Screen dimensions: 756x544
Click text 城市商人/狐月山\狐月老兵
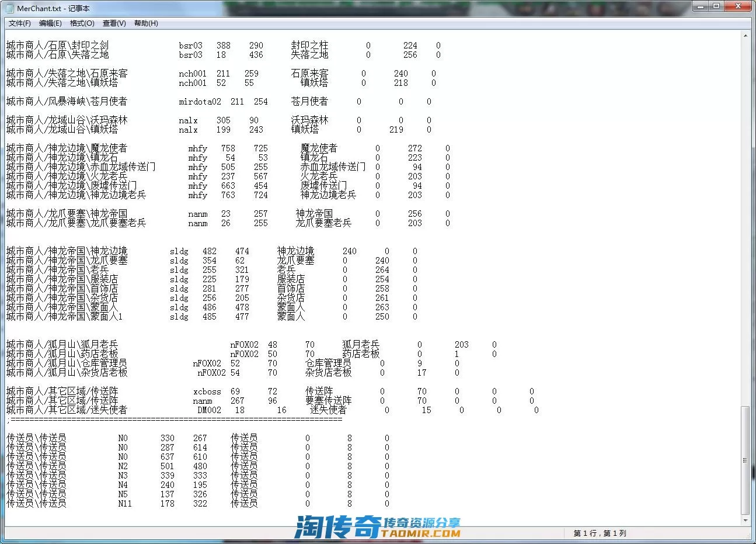tap(62, 345)
